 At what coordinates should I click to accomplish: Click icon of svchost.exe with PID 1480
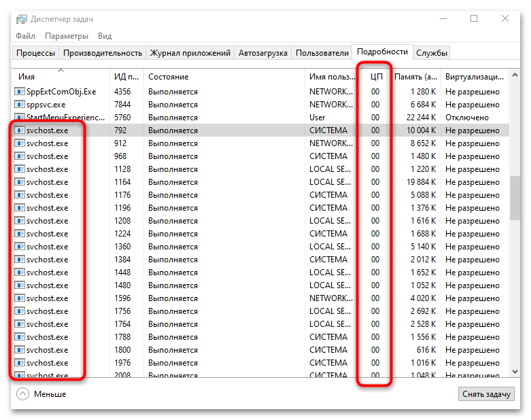tap(20, 285)
